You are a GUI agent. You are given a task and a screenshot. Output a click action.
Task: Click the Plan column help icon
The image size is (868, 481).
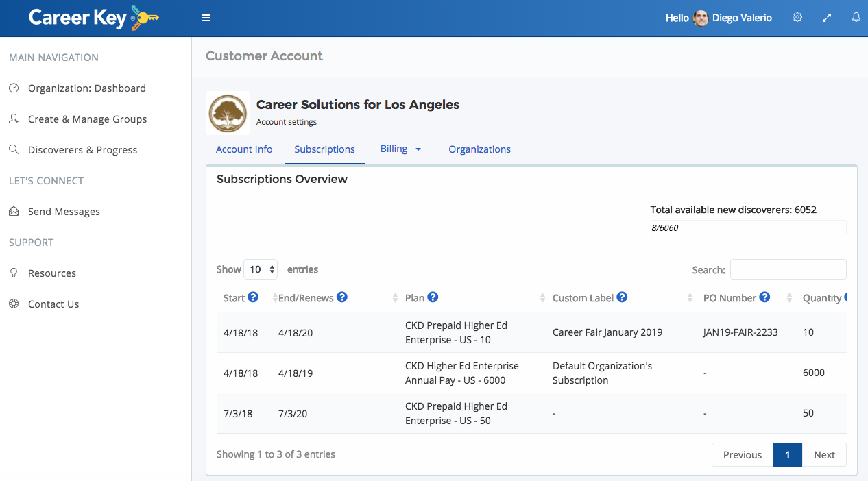433,297
